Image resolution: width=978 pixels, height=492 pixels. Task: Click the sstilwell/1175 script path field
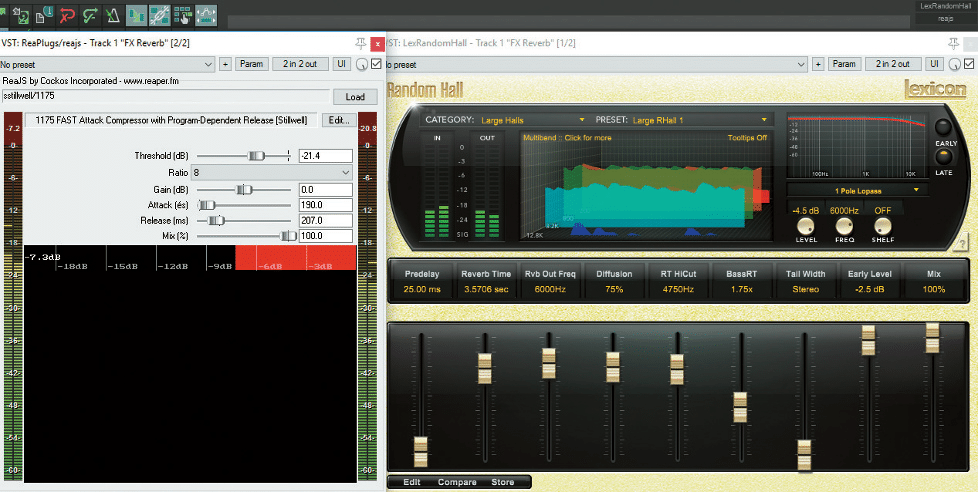pyautogui.click(x=165, y=97)
